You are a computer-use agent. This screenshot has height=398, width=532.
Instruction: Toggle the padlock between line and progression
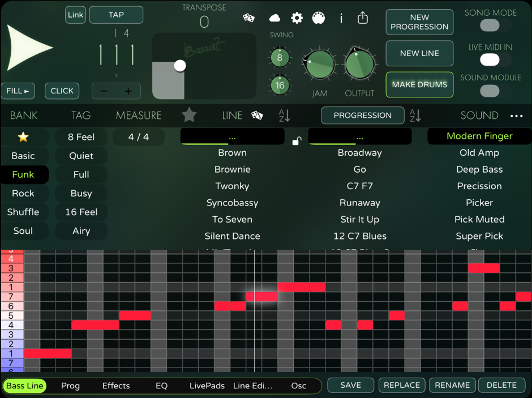pyautogui.click(x=297, y=140)
